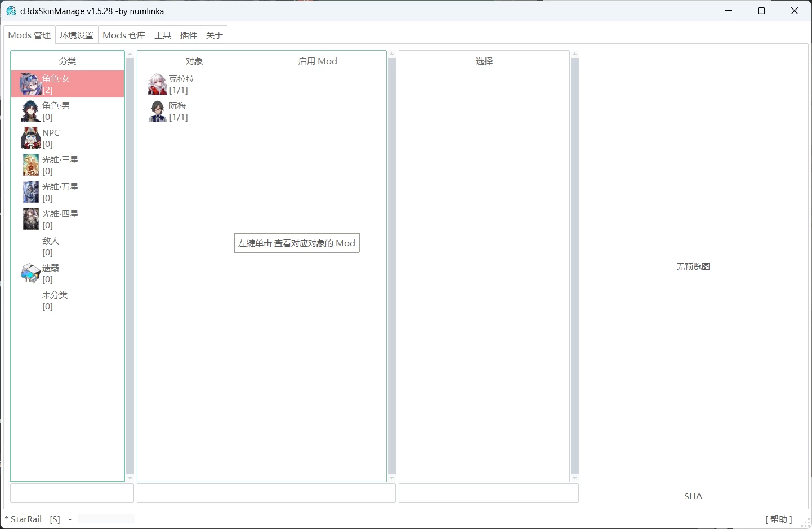Screen dimensions: 812x529
Task: Click the 阮梅 character portrait icon
Action: coord(157,111)
